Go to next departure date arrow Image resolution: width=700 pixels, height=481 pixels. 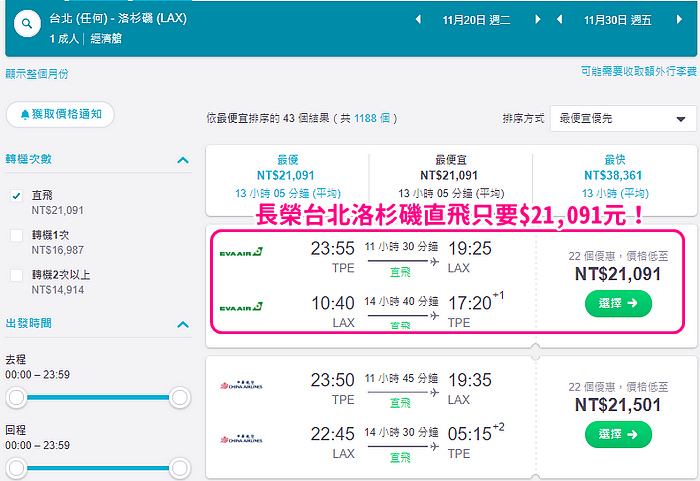click(x=538, y=20)
